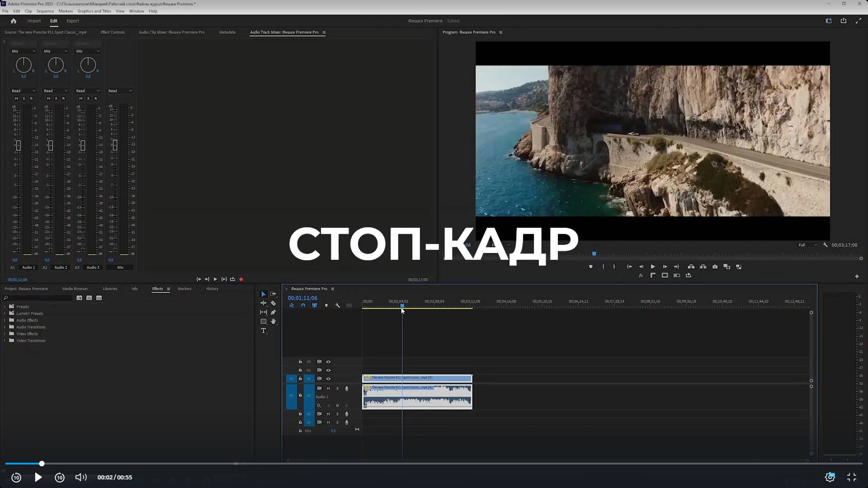
Task: Open the Full playback resolution dropdown
Action: click(x=807, y=245)
